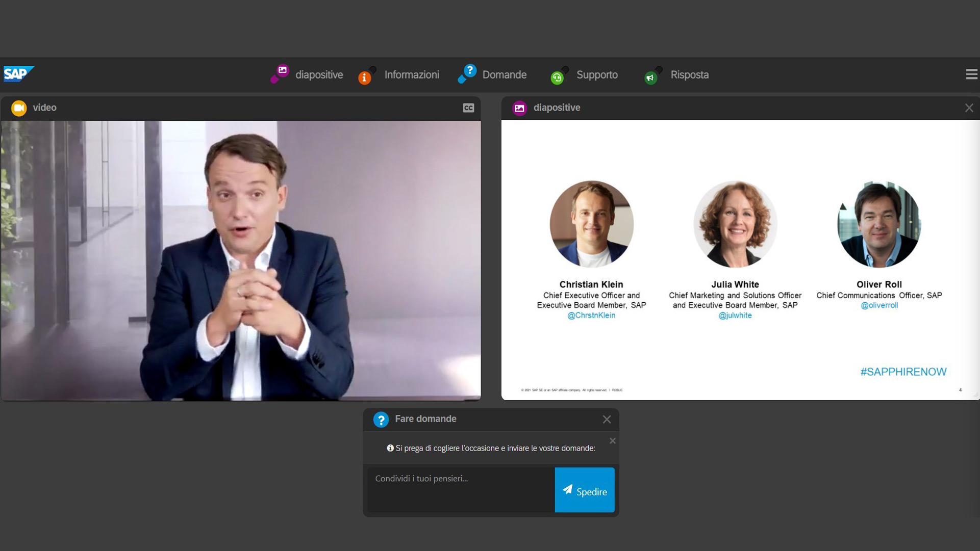Close the diapositive panel
Screen dimensions: 980x551
point(969,108)
